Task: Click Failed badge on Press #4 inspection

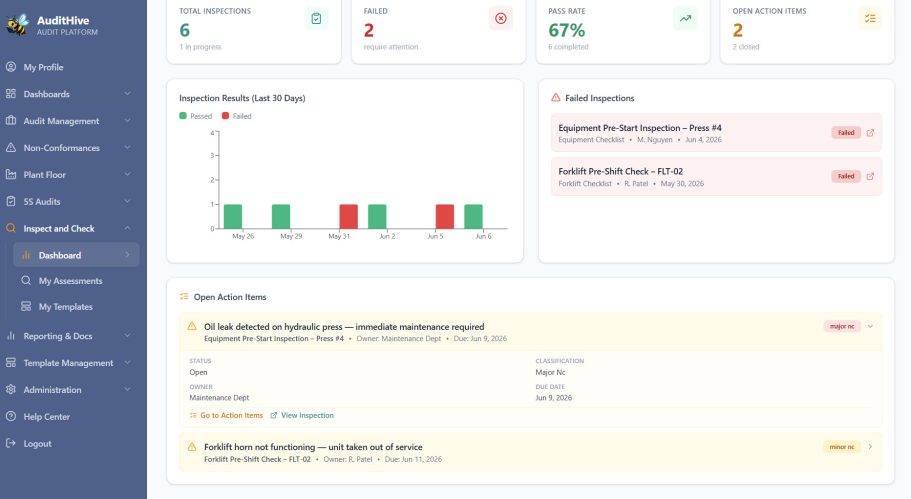Action: click(846, 132)
